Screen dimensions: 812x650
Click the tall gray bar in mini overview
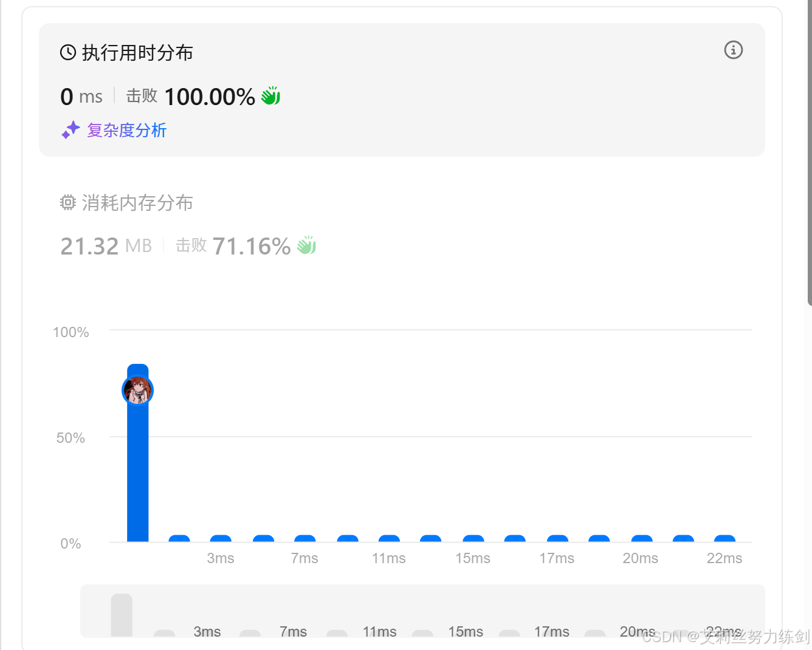point(122,615)
